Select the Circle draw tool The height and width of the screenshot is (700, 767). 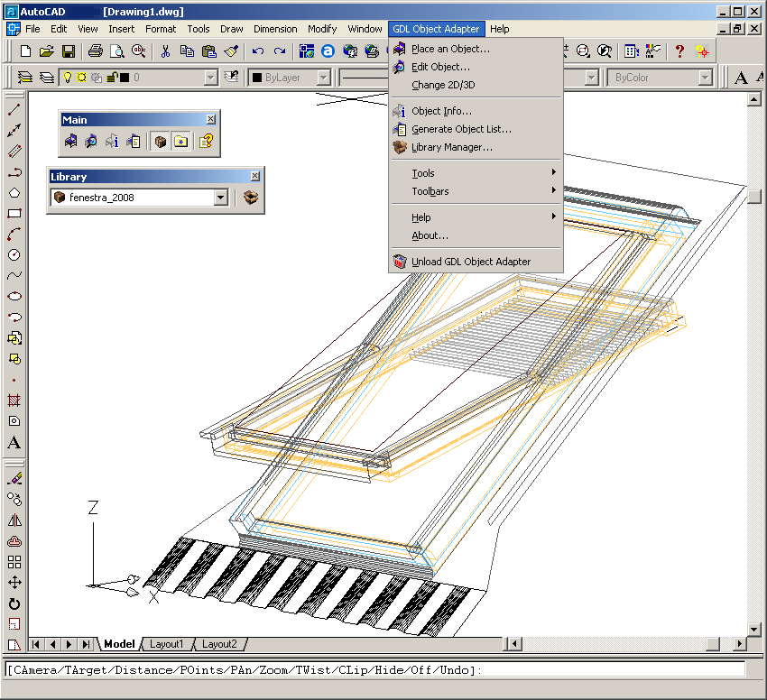pos(14,255)
